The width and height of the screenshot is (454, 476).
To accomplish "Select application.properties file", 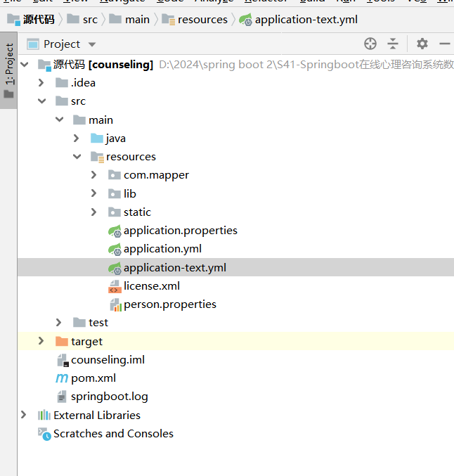I will coord(180,231).
